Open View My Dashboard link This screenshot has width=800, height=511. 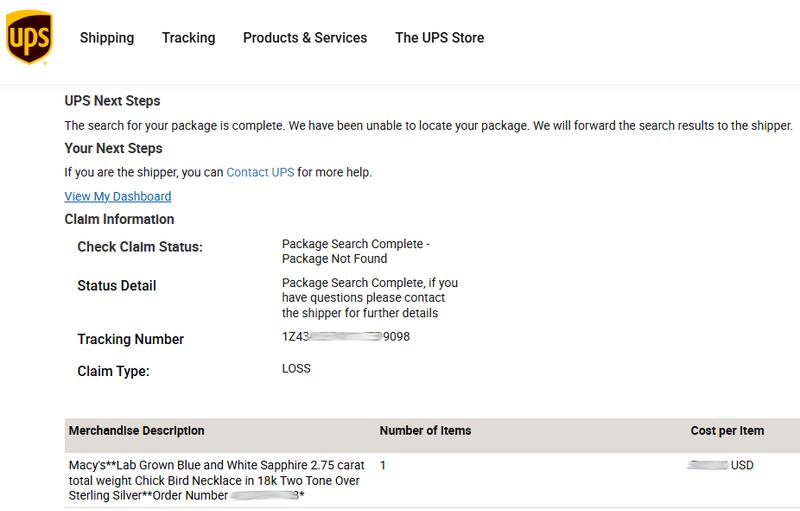pyautogui.click(x=118, y=196)
